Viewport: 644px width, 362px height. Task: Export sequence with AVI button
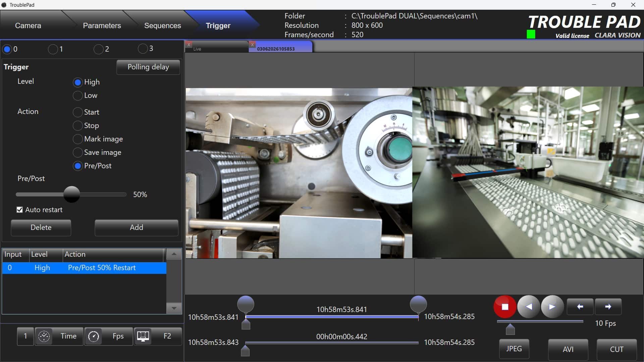(568, 349)
